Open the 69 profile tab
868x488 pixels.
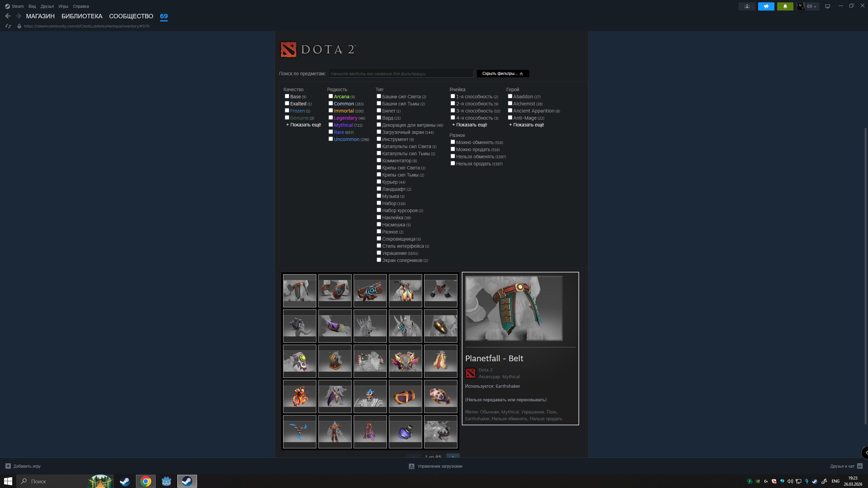164,16
